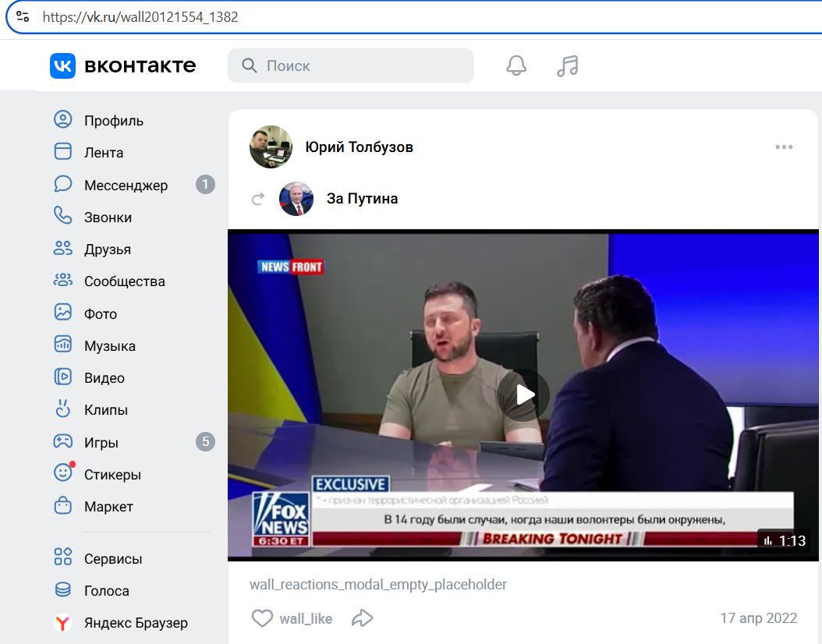Click the 17 апр 2022 post date
Viewport: 822px width, 644px height.
point(759,618)
